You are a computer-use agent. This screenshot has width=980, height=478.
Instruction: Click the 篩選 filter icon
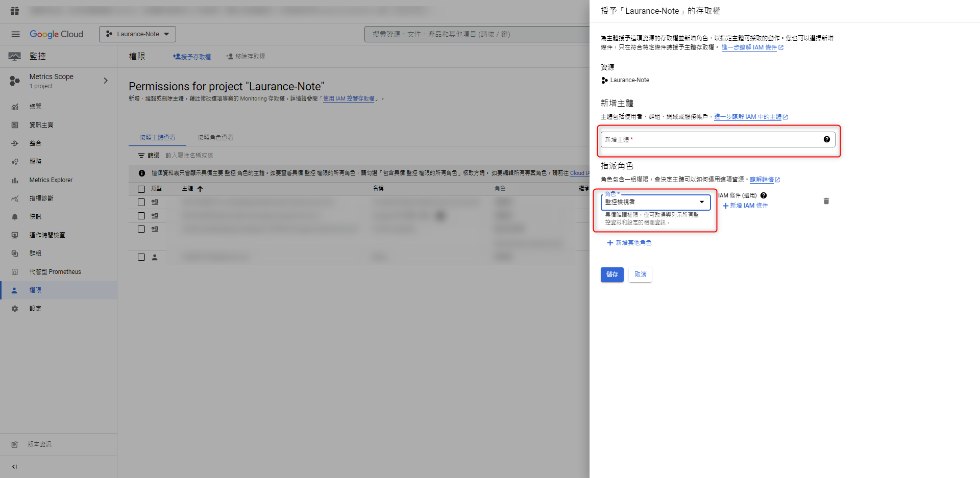[141, 156]
